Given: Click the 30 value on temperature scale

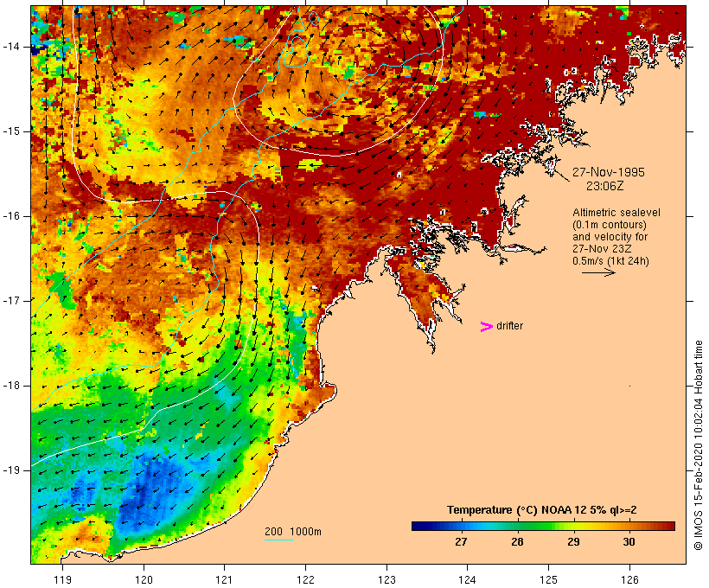Looking at the screenshot, I should tap(629, 541).
